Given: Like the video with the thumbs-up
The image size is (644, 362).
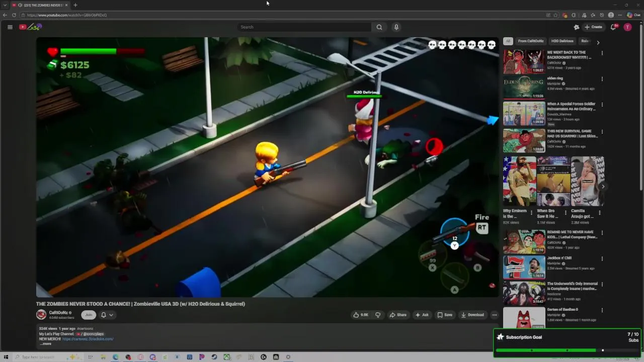Looking at the screenshot, I should click(x=361, y=315).
